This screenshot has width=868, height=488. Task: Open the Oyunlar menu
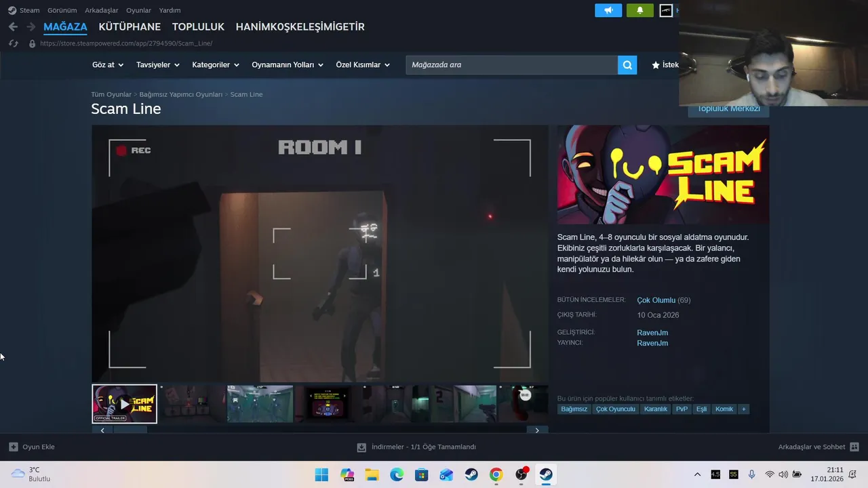coord(138,10)
